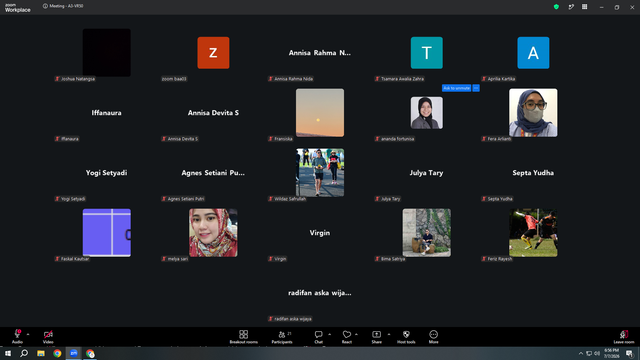Screen dimensions: 640x360
Task: Click the Zoom app in the taskbar
Action: [74, 353]
